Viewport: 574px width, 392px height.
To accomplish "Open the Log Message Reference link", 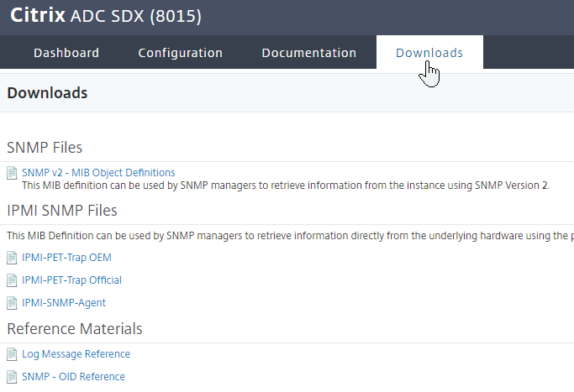I will coord(76,354).
